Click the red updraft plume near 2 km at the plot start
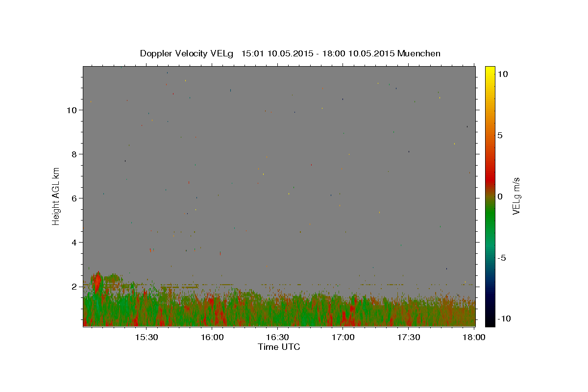This screenshot has width=588, height=392. tap(97, 282)
